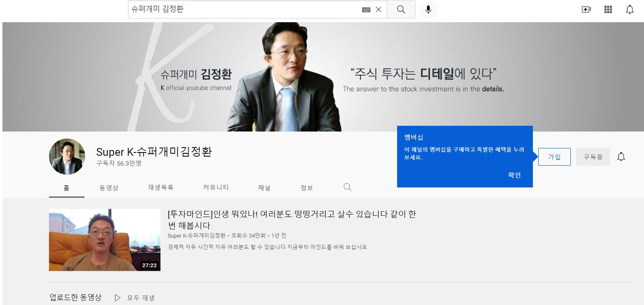
Task: Open the create video camera icon
Action: coord(586,9)
